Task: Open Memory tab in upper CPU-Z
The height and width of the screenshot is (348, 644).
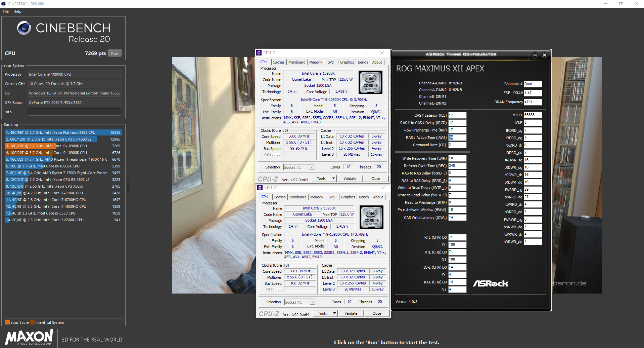Action: tap(316, 62)
